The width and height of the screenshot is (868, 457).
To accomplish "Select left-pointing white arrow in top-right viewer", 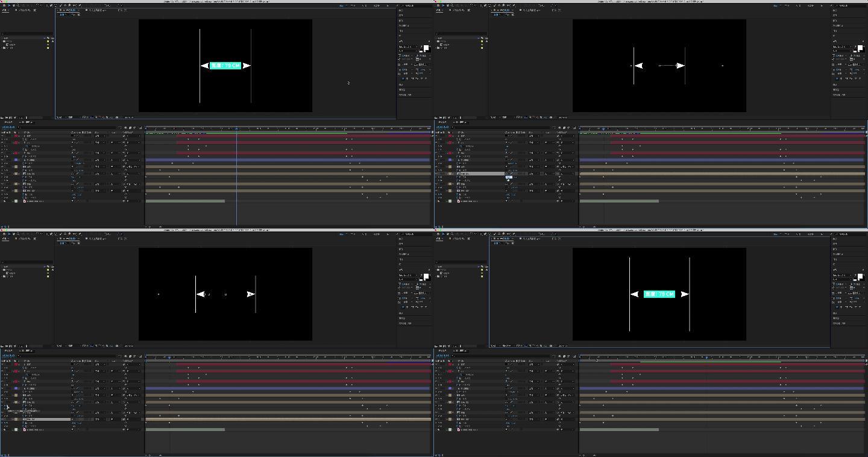I will (638, 66).
